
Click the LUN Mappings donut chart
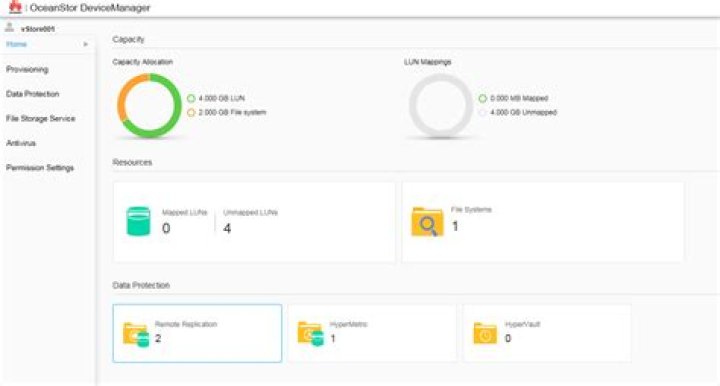click(x=441, y=106)
